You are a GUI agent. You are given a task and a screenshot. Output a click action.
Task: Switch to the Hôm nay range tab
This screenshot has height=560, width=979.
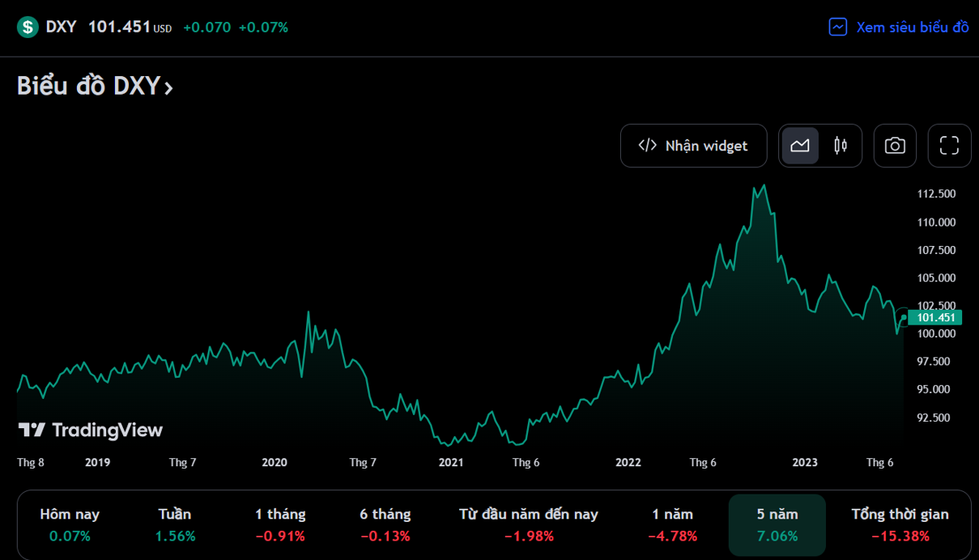(x=69, y=524)
